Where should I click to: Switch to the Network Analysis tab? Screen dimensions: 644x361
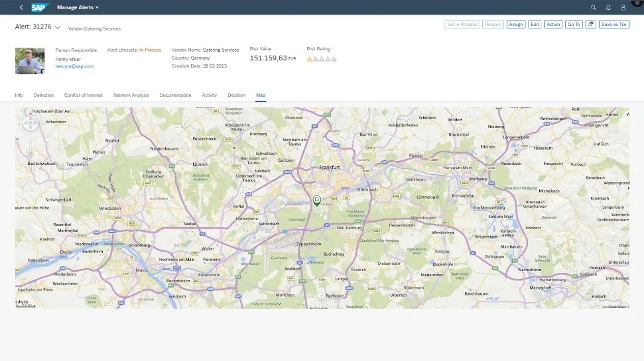pyautogui.click(x=131, y=95)
